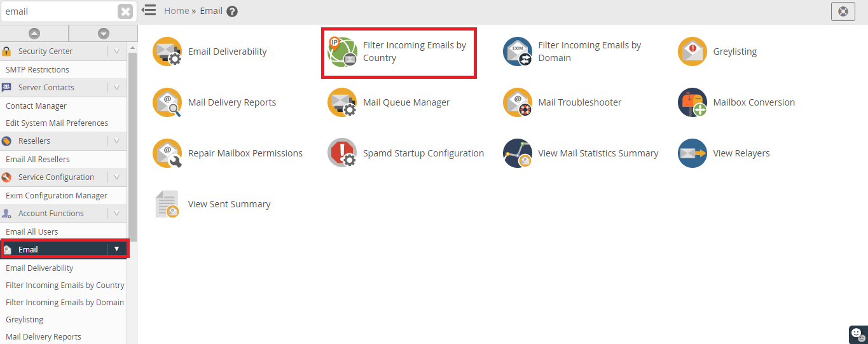Open the View Relayers icon
Viewport: 868px width, 344px height.
point(692,153)
